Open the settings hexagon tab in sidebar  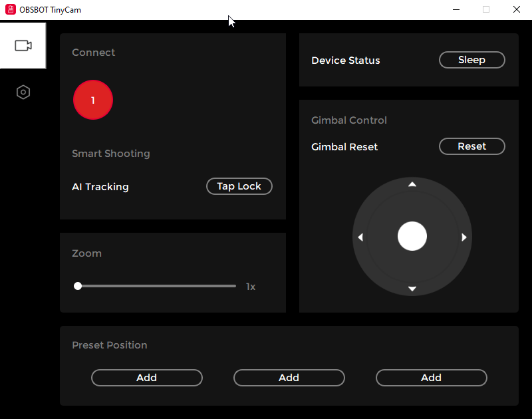(x=23, y=92)
